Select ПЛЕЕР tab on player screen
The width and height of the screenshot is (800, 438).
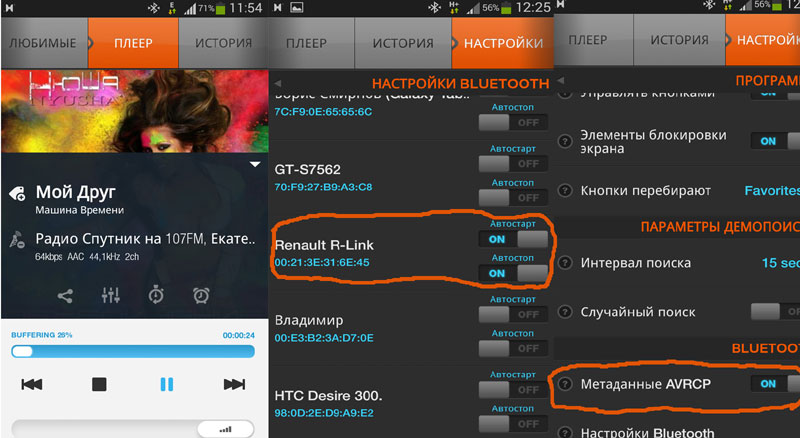click(133, 43)
